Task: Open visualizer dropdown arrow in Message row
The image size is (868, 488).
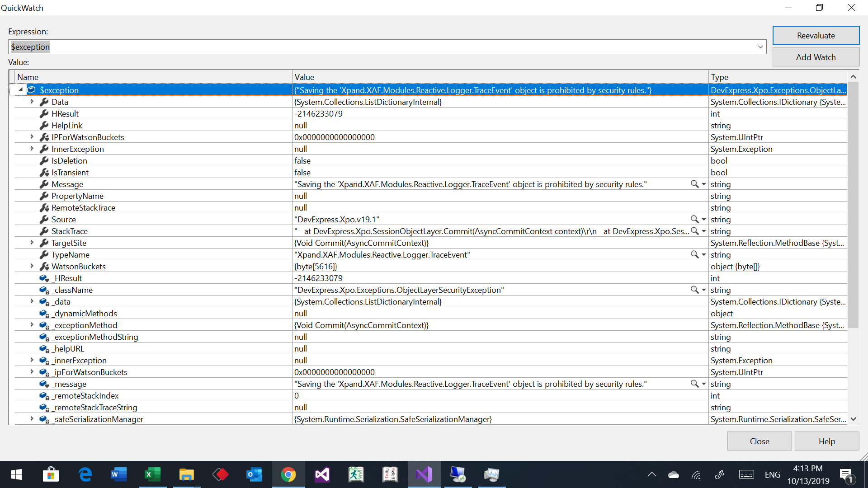Action: pos(704,184)
